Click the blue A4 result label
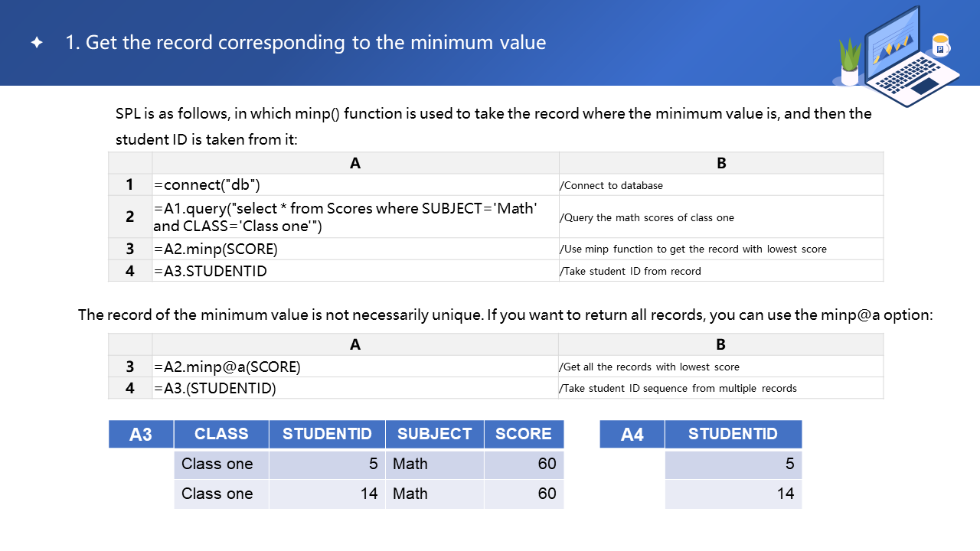Image resolution: width=980 pixels, height=551 pixels. [632, 435]
